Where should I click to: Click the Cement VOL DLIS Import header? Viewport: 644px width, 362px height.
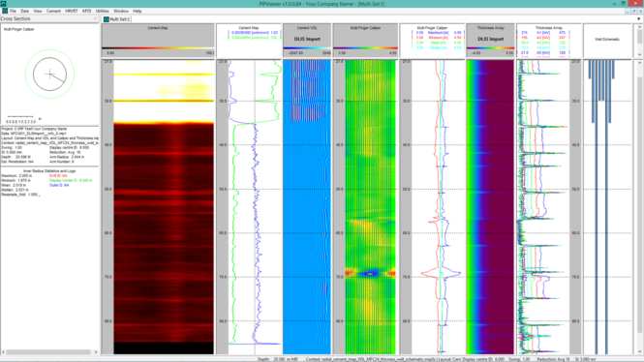pyautogui.click(x=307, y=39)
